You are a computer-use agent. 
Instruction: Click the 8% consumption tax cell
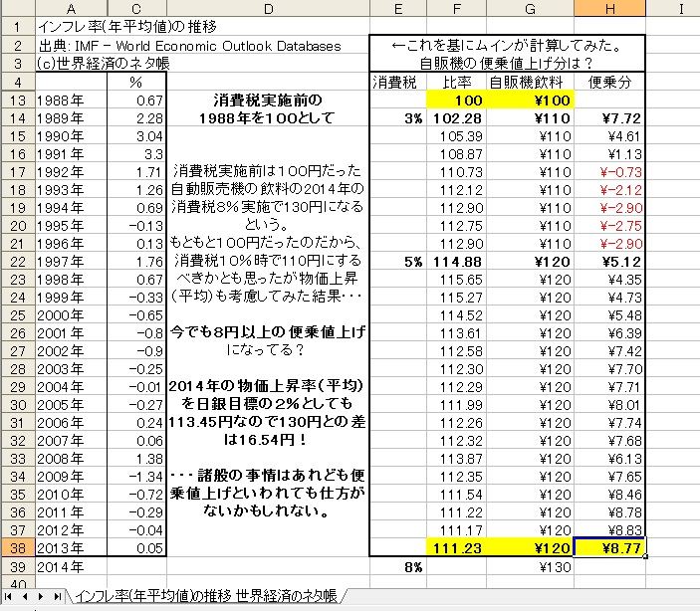(x=398, y=567)
